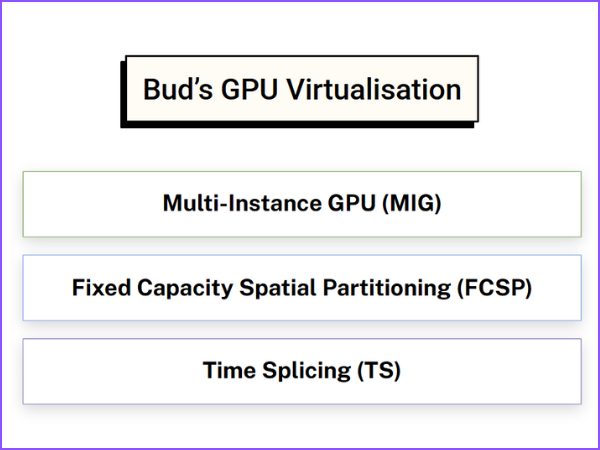Click the title box's black drop shadow
Viewport: 600px width, 450px height.
click(300, 124)
